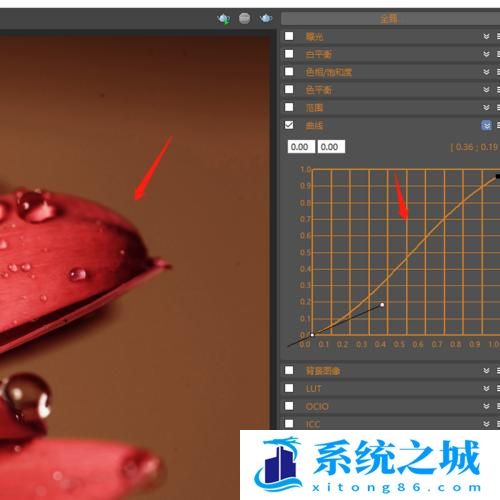Viewport: 500px width, 500px height.
Task: Expand the 背景图像 background image rollout
Action: (x=486, y=371)
